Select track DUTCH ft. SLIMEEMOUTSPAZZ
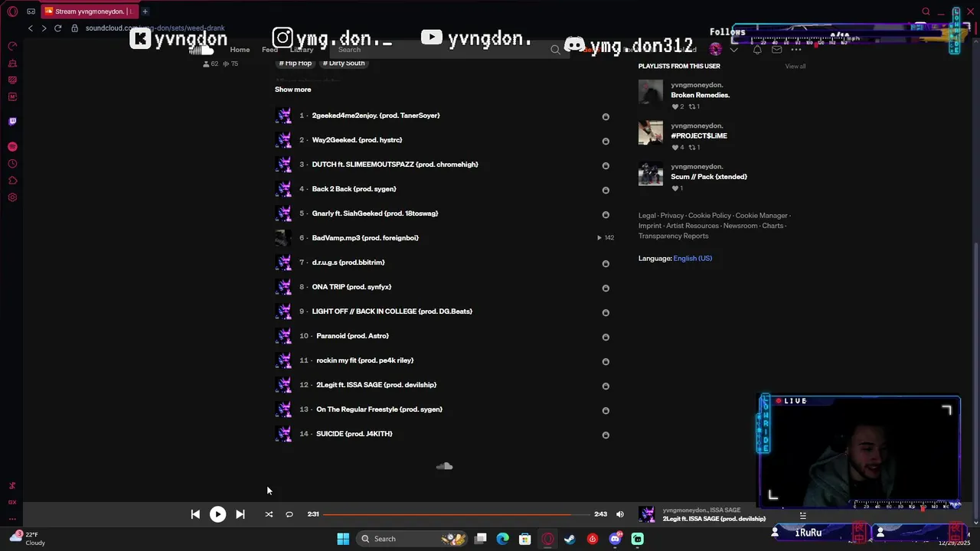The height and width of the screenshot is (551, 980). click(x=395, y=165)
